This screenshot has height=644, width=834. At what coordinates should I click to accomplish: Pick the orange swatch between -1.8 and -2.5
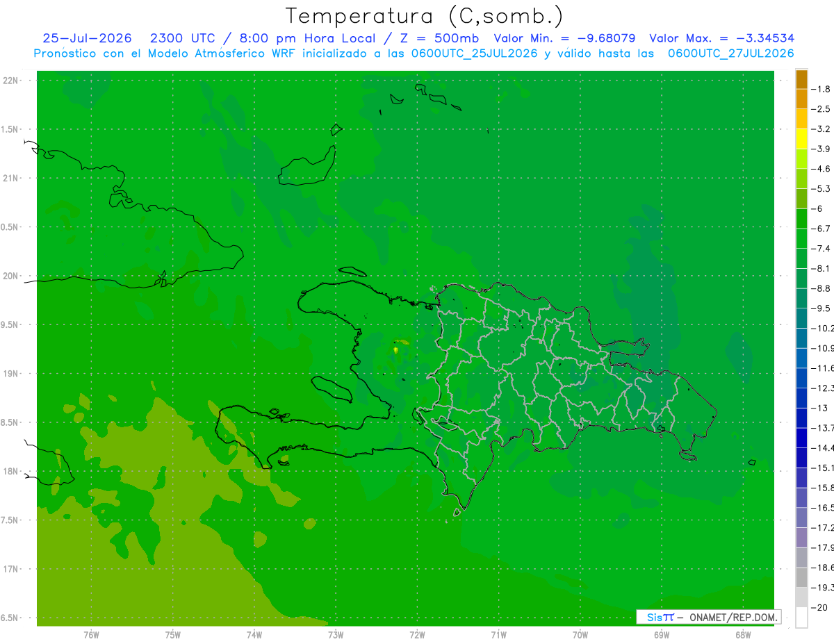[x=801, y=99]
